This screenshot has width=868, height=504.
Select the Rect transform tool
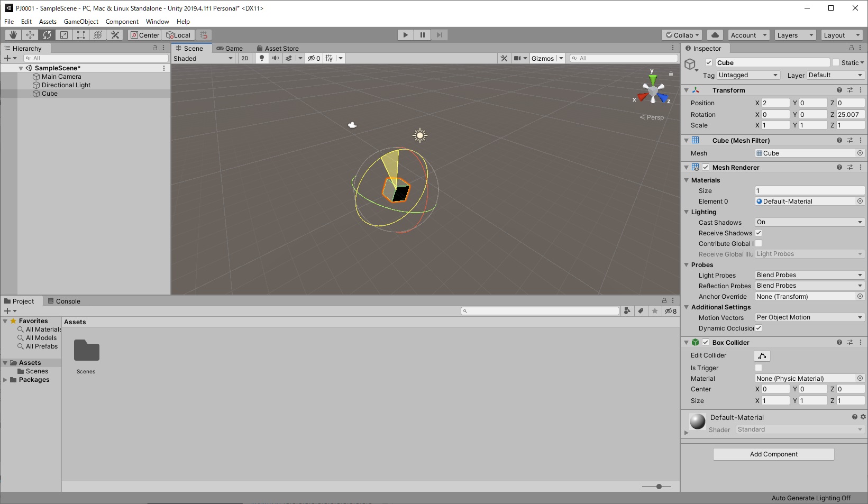(81, 35)
